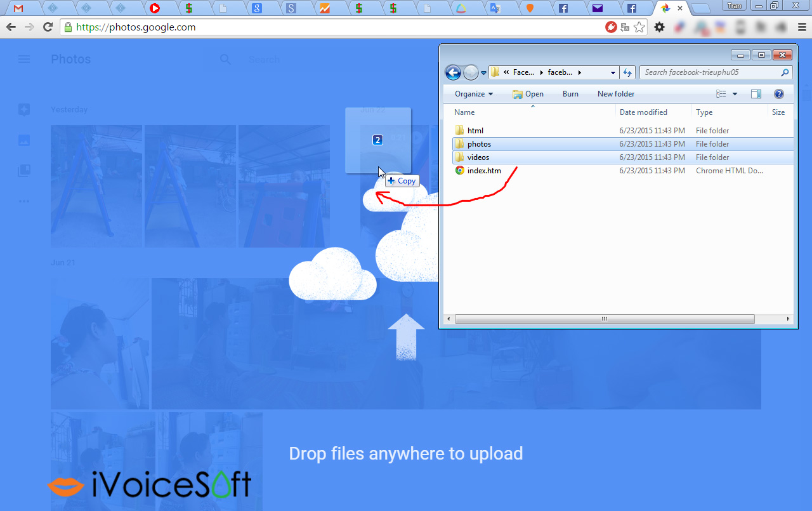
Task: Click the Back button in Explorer window
Action: (453, 72)
